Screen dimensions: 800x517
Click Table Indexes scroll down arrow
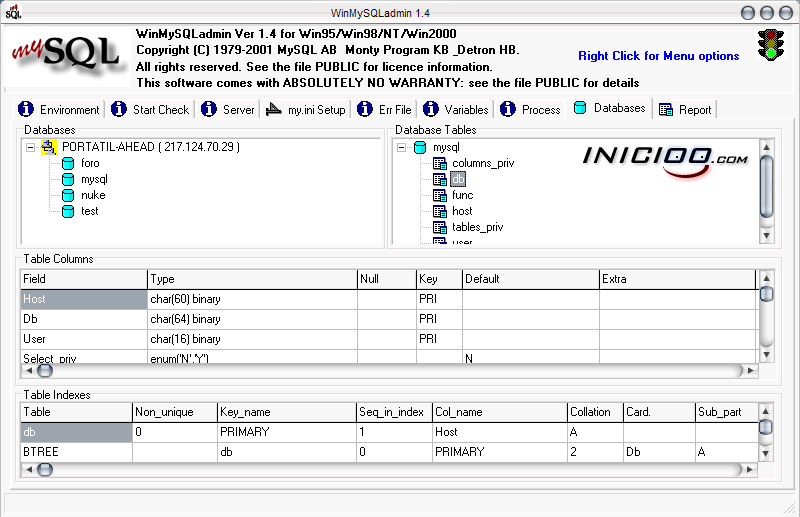765,453
